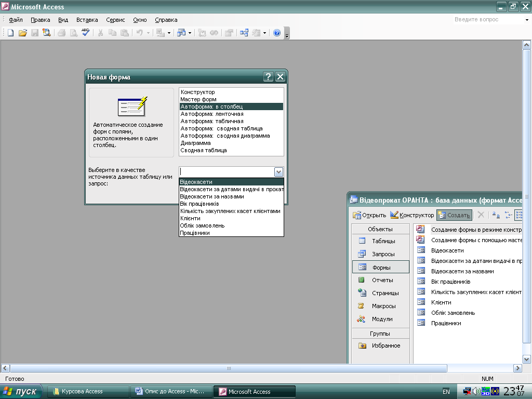Click the Открыть button in database window
This screenshot has width=532, height=399.
pos(369,215)
